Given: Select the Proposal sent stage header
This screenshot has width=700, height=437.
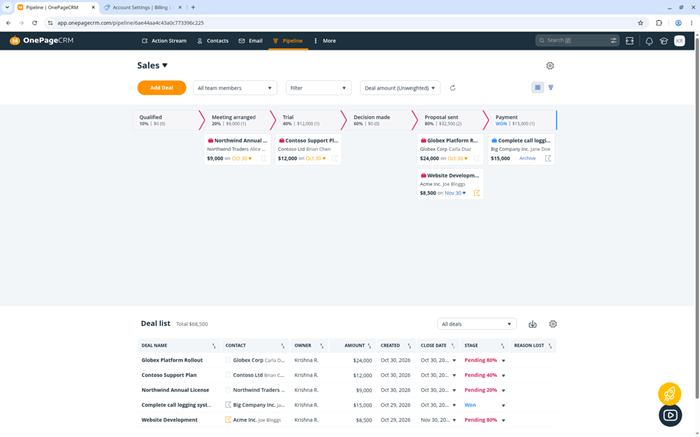Looking at the screenshot, I should 449,120.
